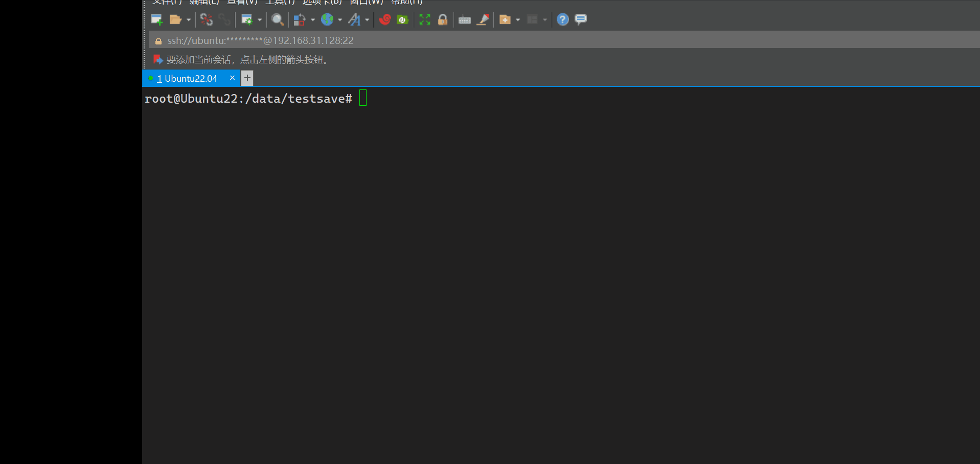Click the Find magnifier icon
Viewport: 980px width, 464px height.
point(278,20)
